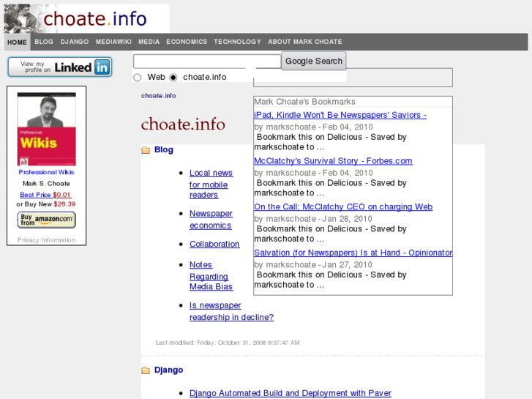Open the LinkedIn profile badge
532x399 pixels.
coord(60,67)
